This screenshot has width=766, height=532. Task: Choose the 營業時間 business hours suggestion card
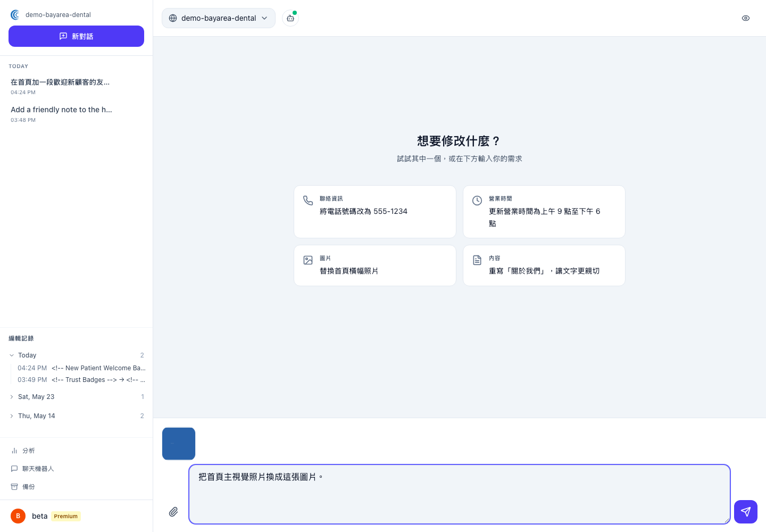(x=544, y=212)
